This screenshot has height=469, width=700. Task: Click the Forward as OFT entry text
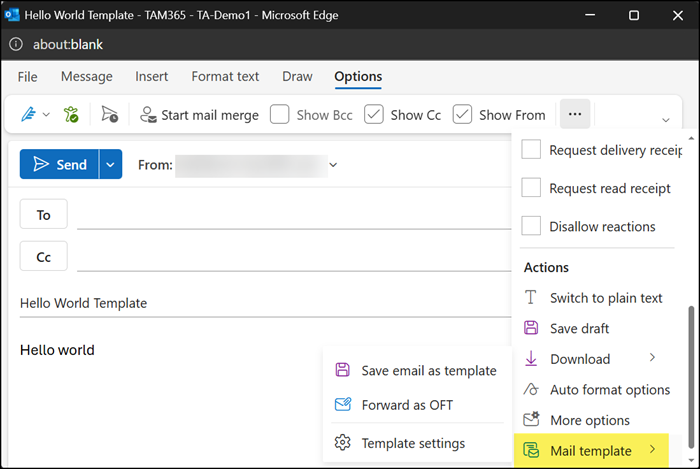click(x=407, y=405)
